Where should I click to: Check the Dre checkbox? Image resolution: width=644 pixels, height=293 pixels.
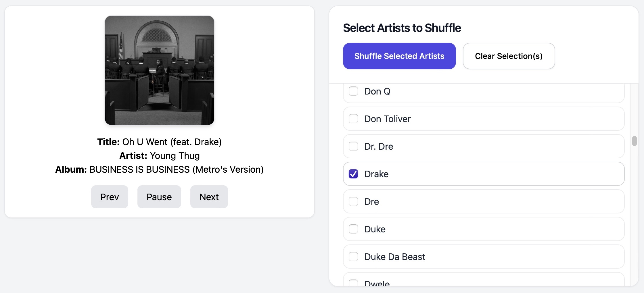pyautogui.click(x=353, y=201)
